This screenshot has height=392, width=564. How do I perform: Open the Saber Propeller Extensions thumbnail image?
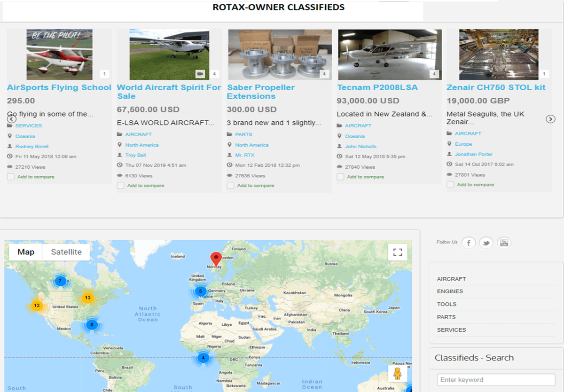[x=280, y=55]
